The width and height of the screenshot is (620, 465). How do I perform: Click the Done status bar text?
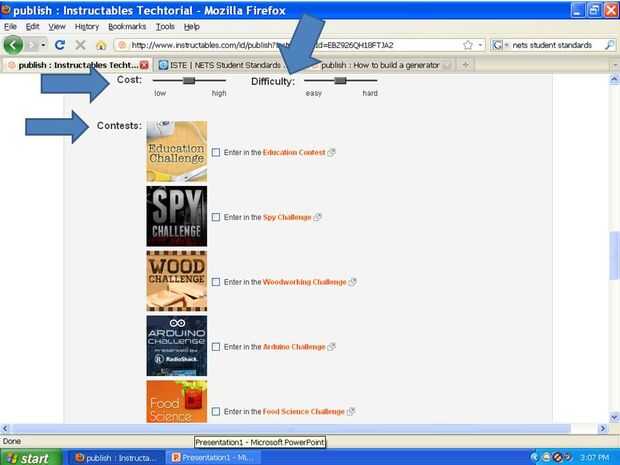tap(12, 441)
